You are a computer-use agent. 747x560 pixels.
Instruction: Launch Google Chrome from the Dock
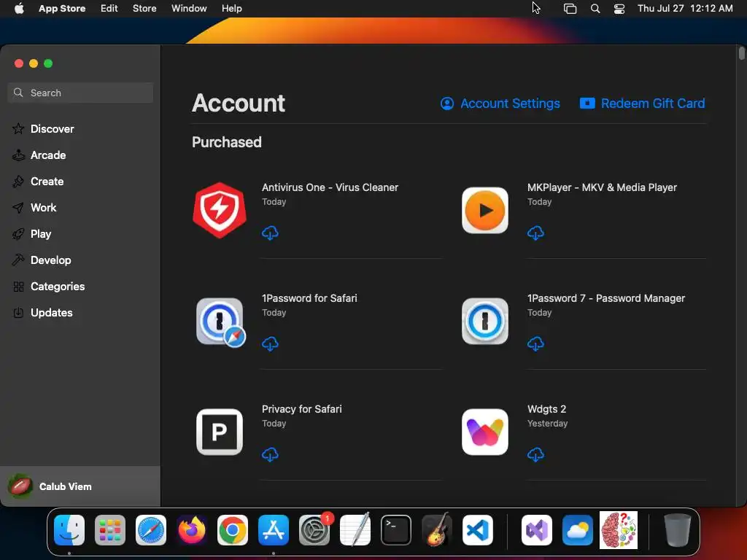pos(233,530)
